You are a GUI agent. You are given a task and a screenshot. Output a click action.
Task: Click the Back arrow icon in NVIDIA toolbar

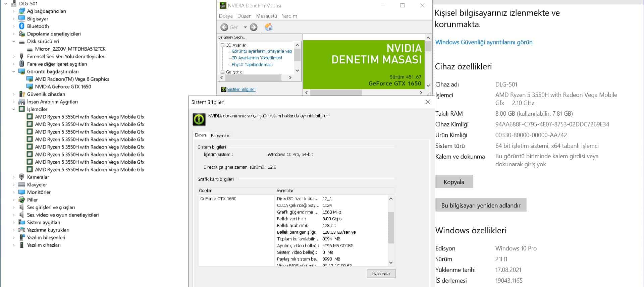(x=224, y=27)
